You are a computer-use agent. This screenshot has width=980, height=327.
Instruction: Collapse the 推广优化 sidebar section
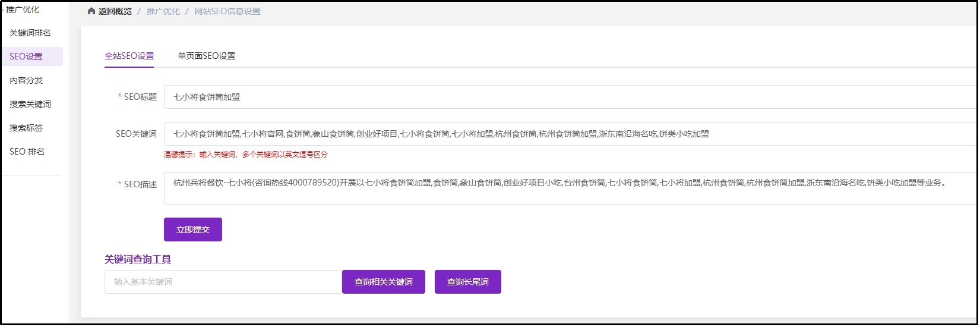pyautogui.click(x=22, y=10)
